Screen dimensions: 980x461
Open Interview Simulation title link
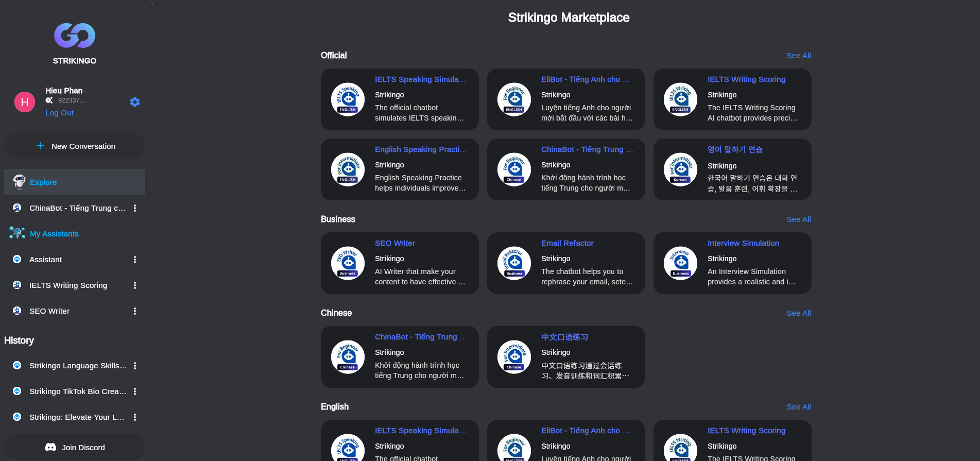click(743, 243)
